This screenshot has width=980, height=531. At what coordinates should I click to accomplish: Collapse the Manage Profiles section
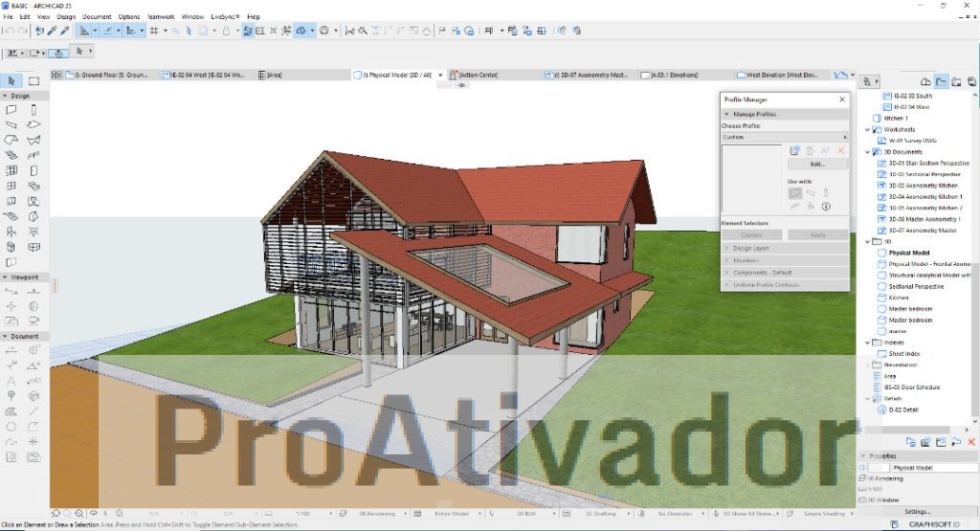click(x=727, y=114)
